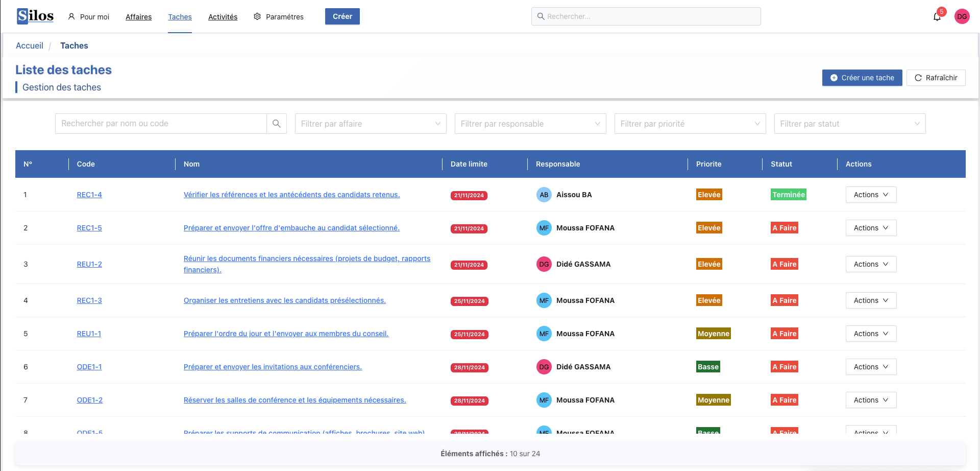The height and width of the screenshot is (471, 980).
Task: Go to the Activités menu
Action: coord(223,17)
